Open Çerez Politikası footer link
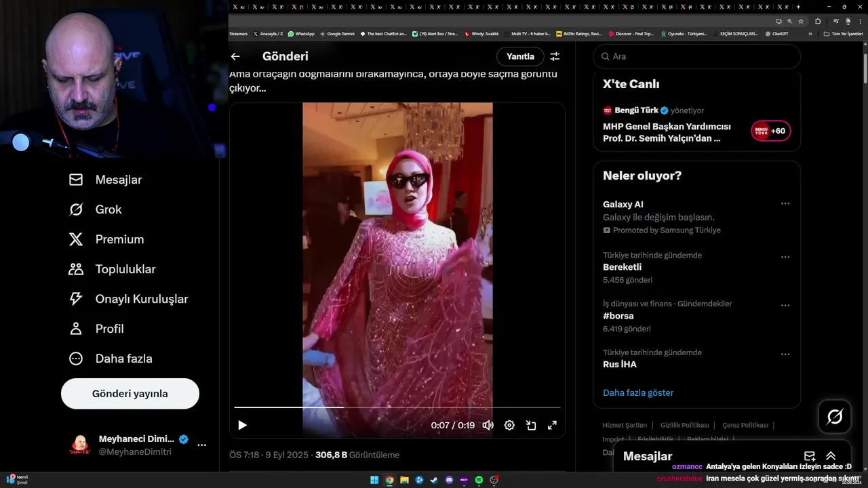The image size is (868, 488). [x=745, y=425]
